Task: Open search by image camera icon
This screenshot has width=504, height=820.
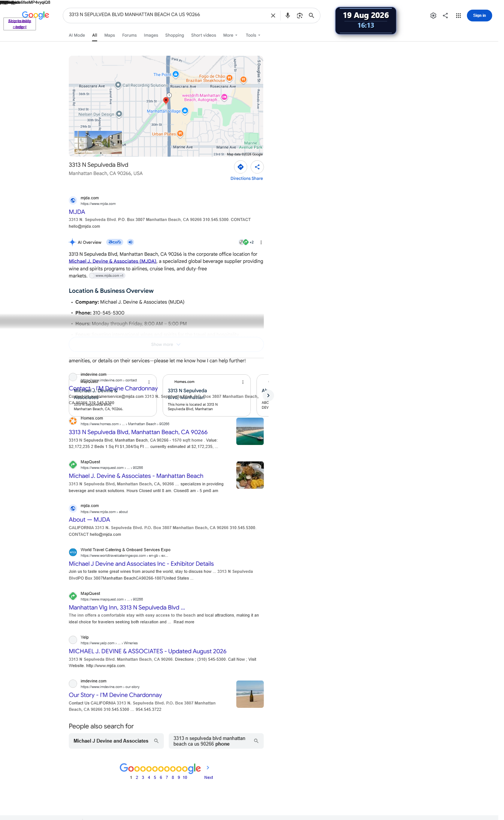Action: coord(299,16)
